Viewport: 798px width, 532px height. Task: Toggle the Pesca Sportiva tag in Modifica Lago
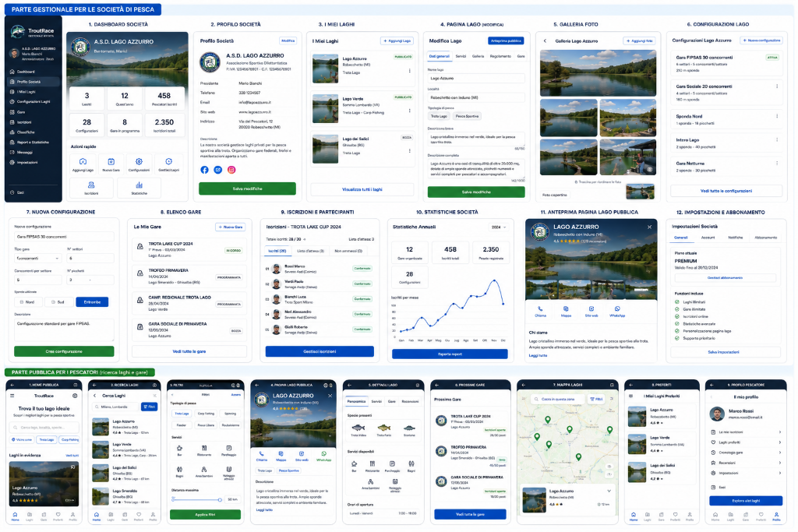(467, 117)
